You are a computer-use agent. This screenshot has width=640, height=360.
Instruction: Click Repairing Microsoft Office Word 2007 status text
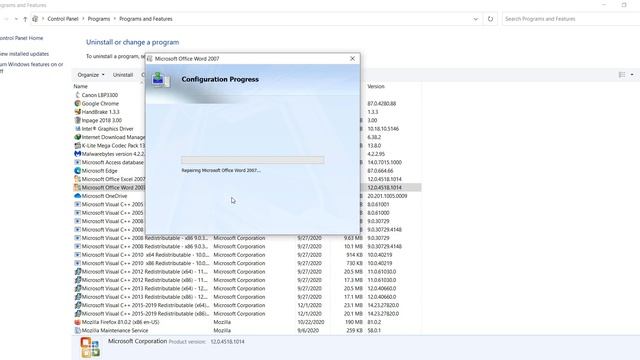pos(221,170)
